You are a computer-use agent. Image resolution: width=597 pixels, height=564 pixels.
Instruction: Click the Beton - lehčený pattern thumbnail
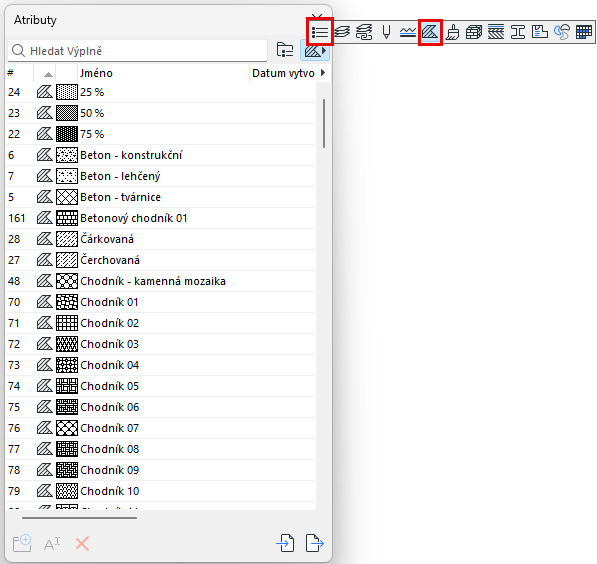67,176
